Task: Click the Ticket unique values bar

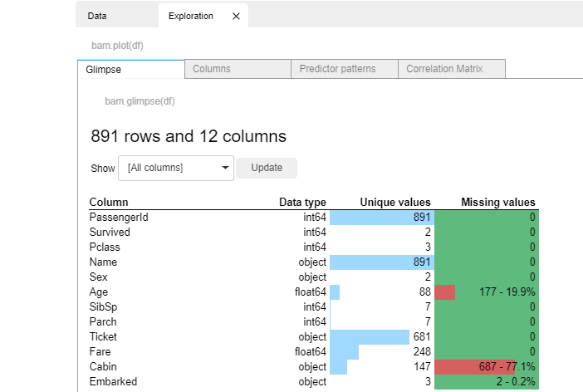Action: (x=370, y=336)
